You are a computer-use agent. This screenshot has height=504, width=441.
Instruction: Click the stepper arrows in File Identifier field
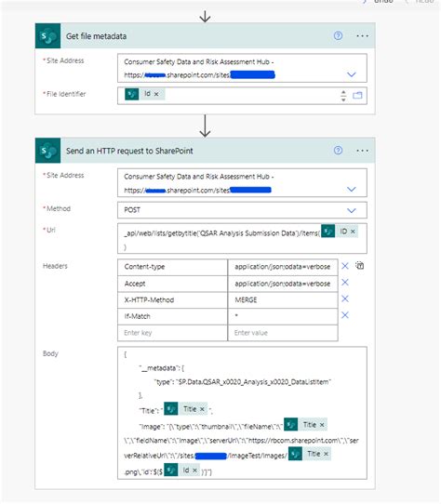[343, 96]
